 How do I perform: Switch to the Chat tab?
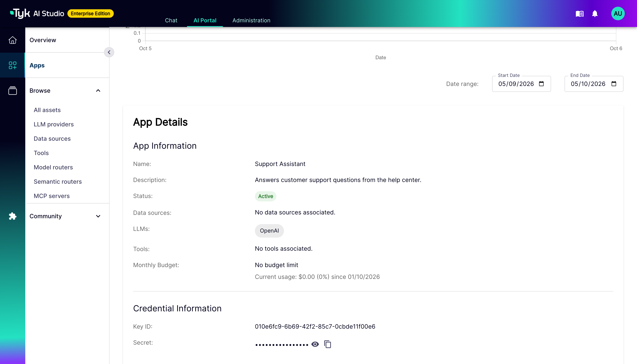click(x=171, y=20)
